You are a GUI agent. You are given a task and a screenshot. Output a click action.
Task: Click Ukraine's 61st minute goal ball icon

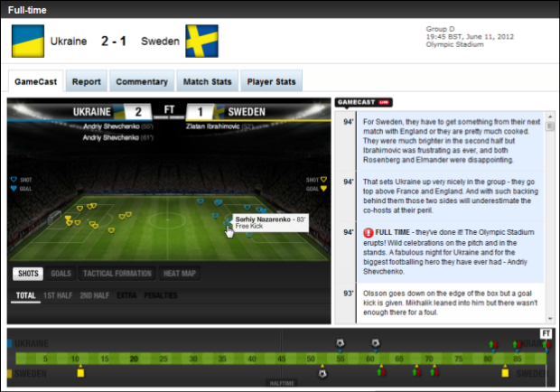click(375, 343)
